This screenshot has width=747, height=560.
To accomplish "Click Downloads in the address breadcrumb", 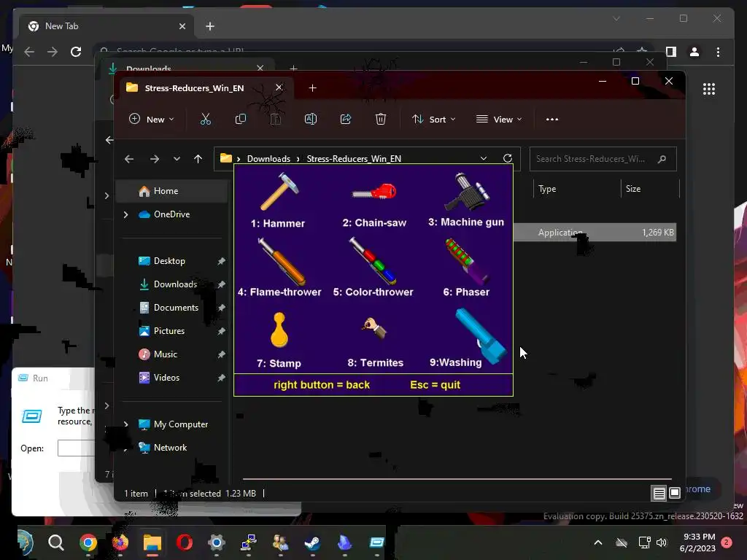I will click(x=268, y=158).
